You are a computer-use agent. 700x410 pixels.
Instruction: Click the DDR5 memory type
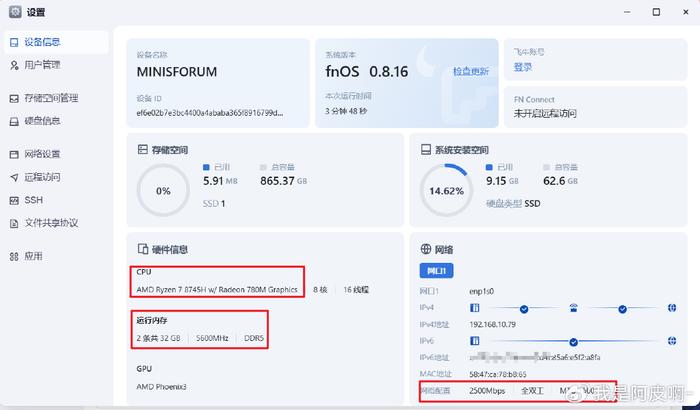[x=254, y=338]
